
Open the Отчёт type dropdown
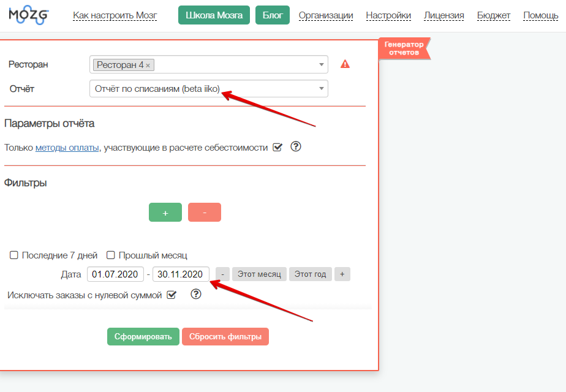coord(209,89)
